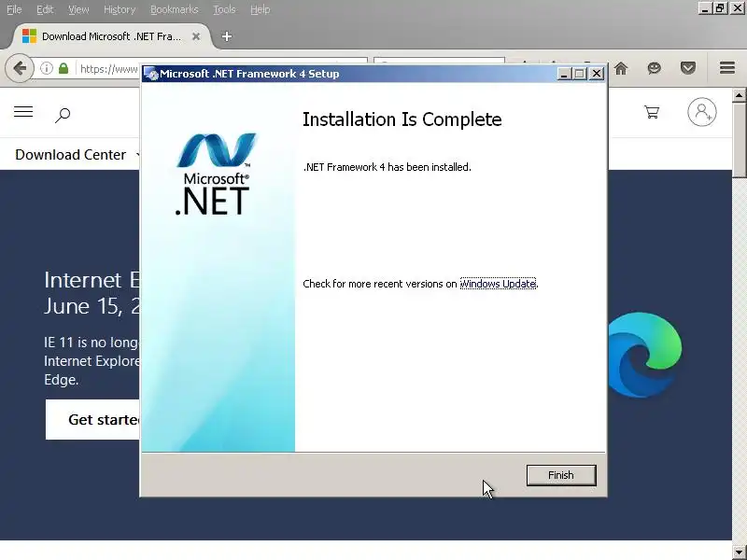Click the 'Installation Is Complete' heading
Screen dimensions: 747x560
tap(402, 119)
